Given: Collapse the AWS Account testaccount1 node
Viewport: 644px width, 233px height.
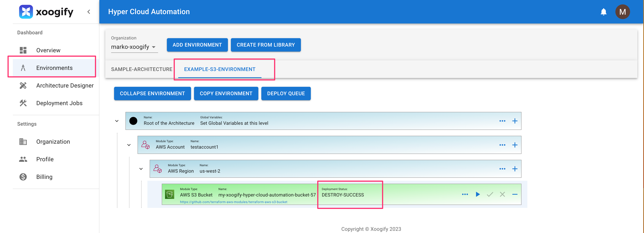Looking at the screenshot, I should pos(129,145).
